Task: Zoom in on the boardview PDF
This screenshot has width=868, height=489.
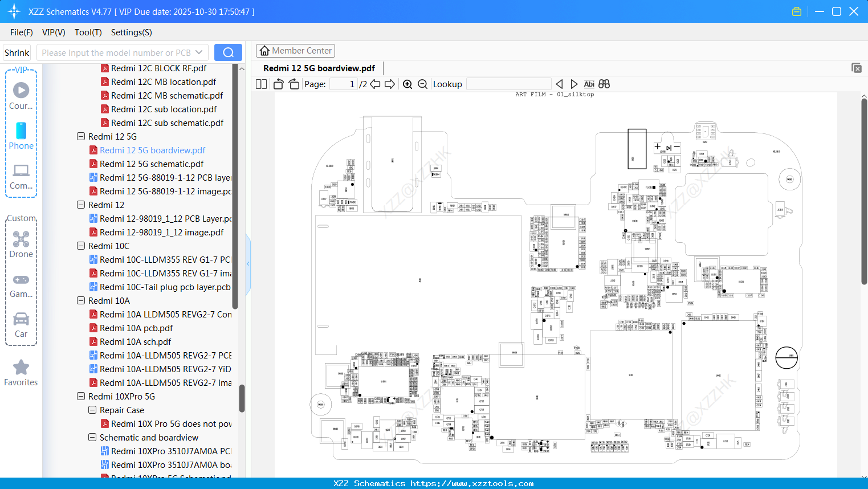Action: pos(407,83)
